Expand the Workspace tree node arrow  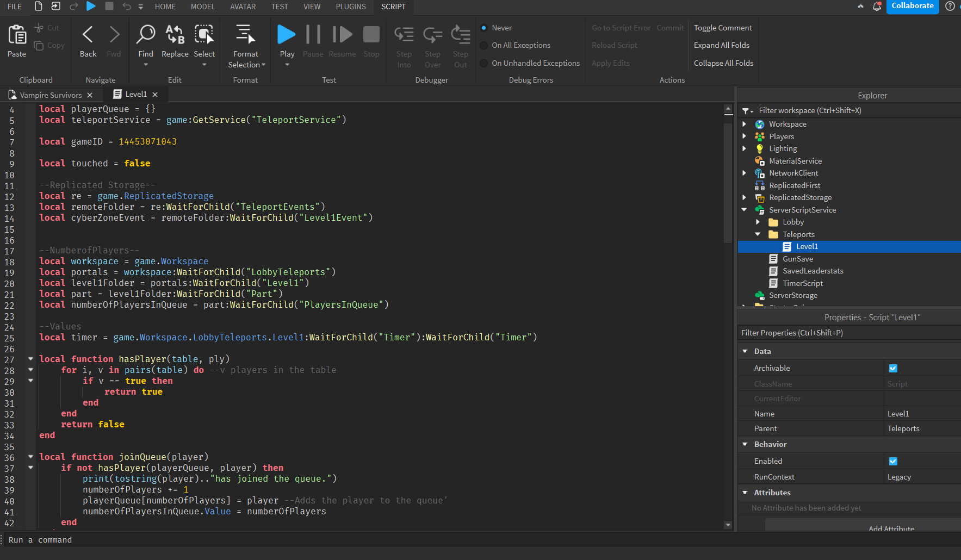click(x=745, y=124)
